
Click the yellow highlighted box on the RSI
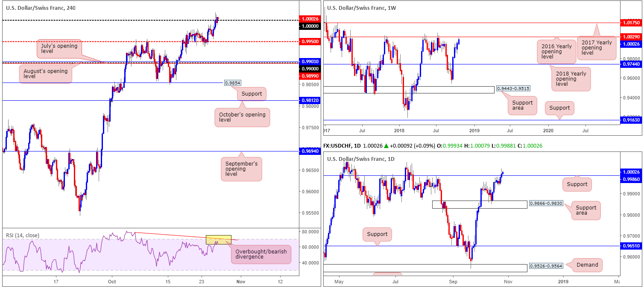point(219,240)
